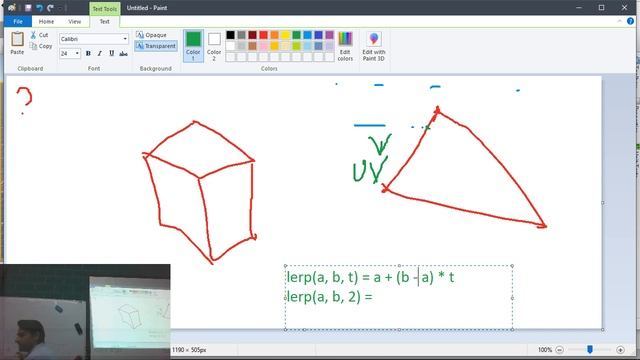Viewport: 640px width, 360px height.
Task: Click inside the lerp text box first line
Action: click(370, 278)
